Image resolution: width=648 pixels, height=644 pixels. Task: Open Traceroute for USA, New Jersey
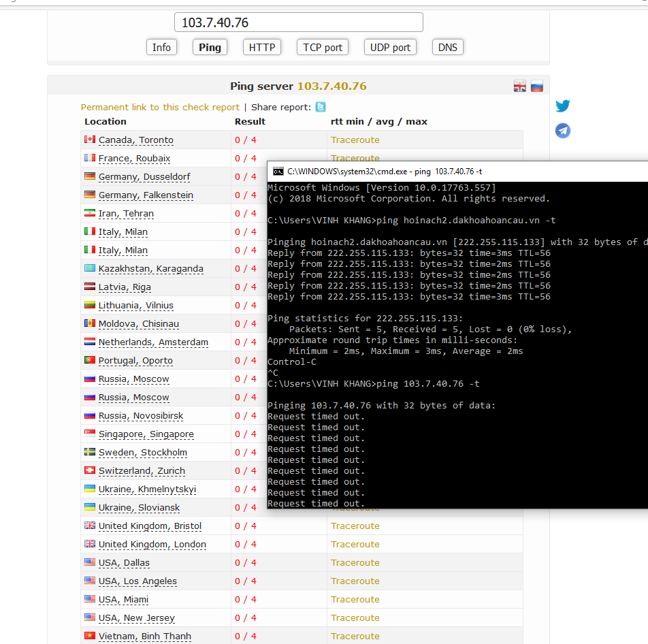(355, 617)
